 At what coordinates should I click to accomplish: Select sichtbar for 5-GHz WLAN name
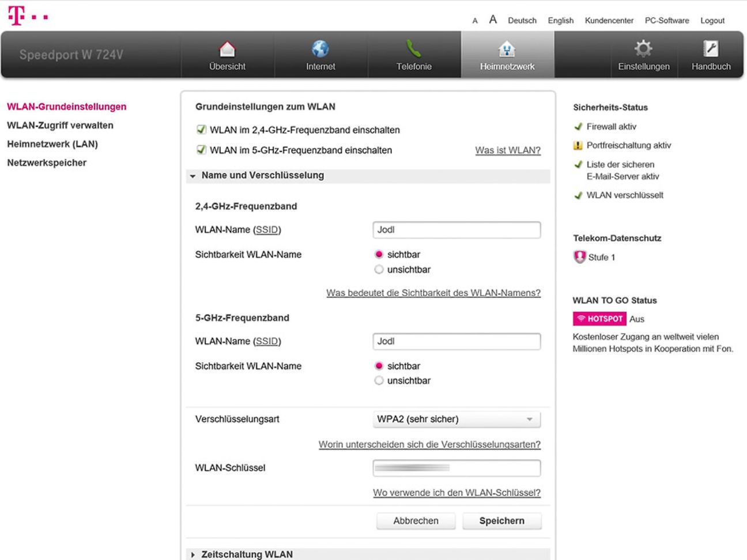point(379,366)
